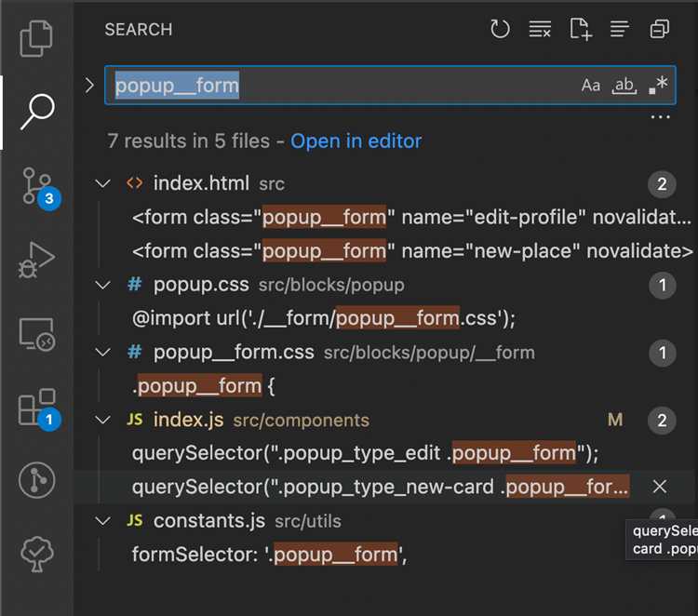The image size is (698, 616).
Task: Expand the replace field chevron
Action: tap(89, 86)
